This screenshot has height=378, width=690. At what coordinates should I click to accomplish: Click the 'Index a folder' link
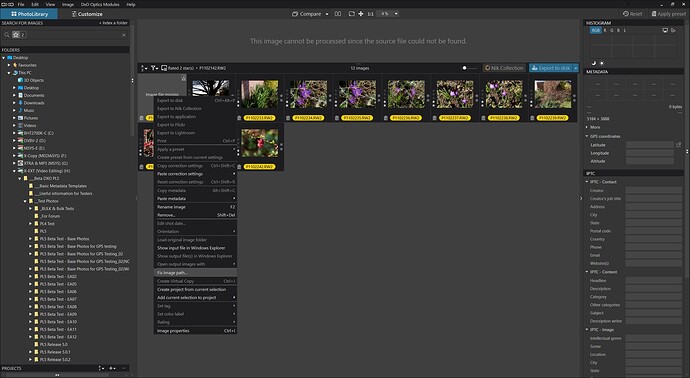click(x=114, y=23)
